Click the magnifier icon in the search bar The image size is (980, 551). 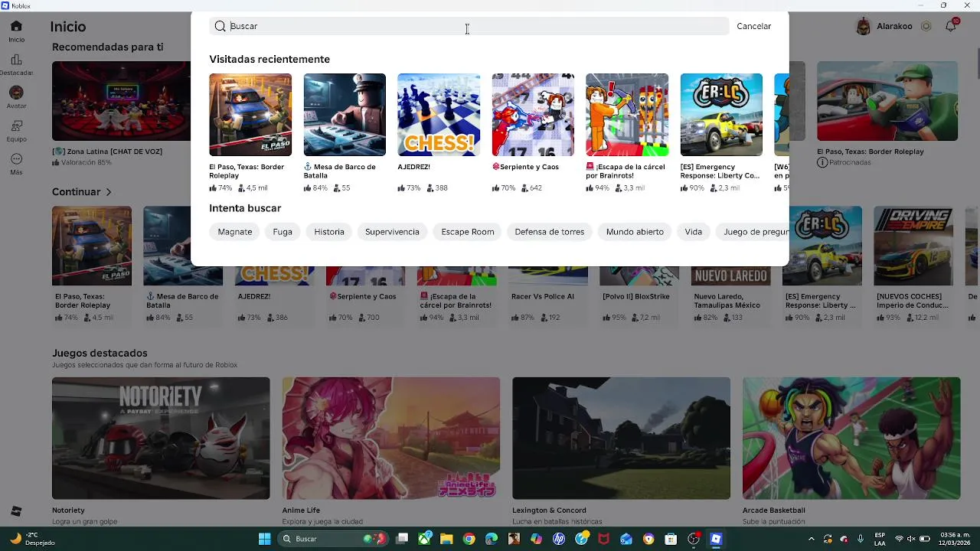pyautogui.click(x=220, y=26)
